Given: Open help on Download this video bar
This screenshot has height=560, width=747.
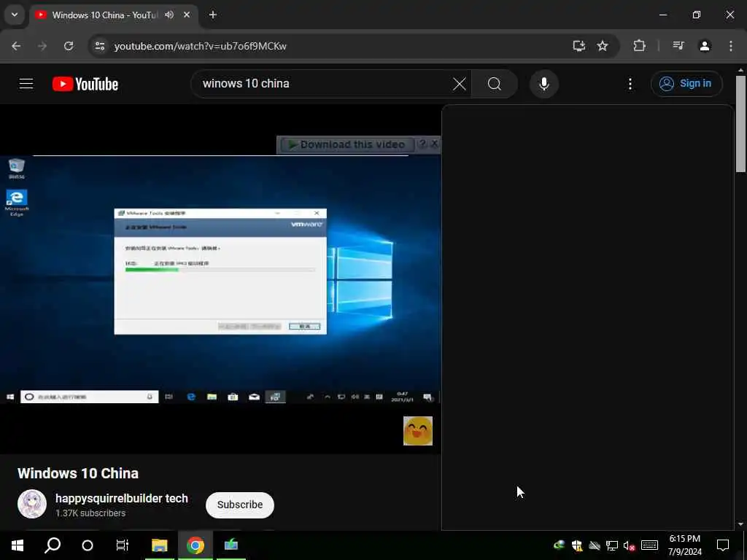Looking at the screenshot, I should pos(422,144).
